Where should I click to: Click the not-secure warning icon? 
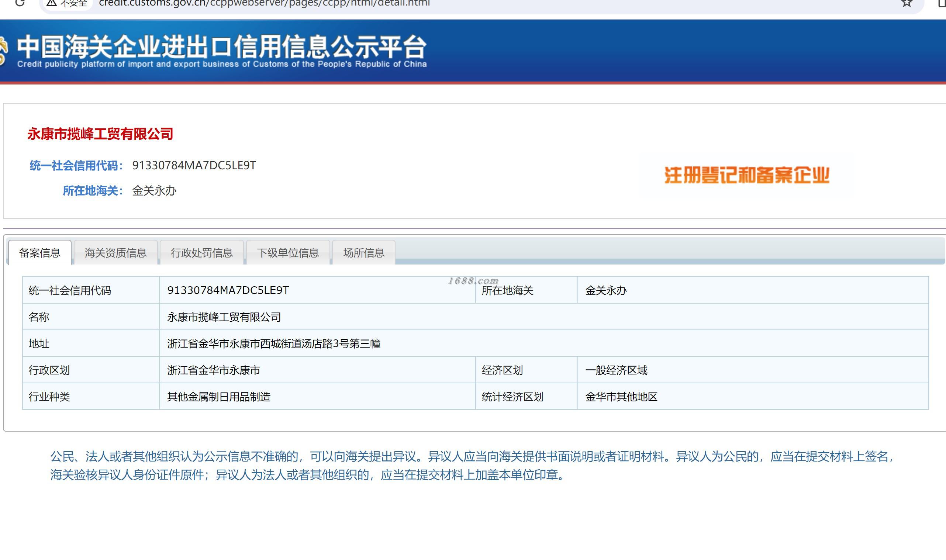[x=52, y=3]
